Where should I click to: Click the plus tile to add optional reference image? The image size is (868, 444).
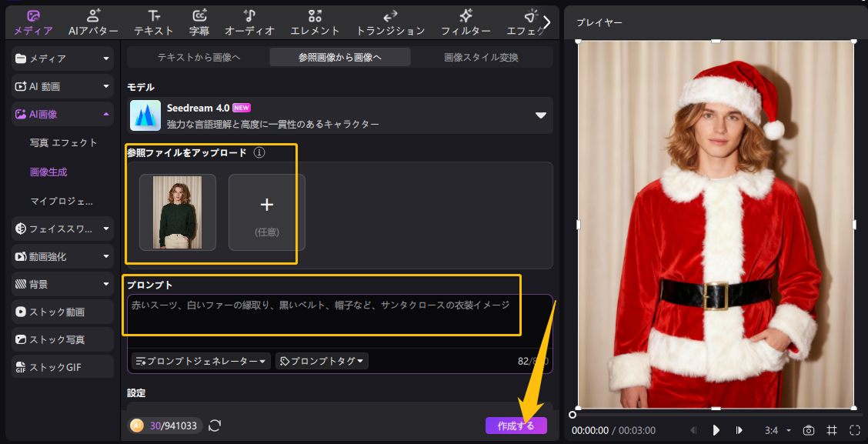[x=266, y=212]
